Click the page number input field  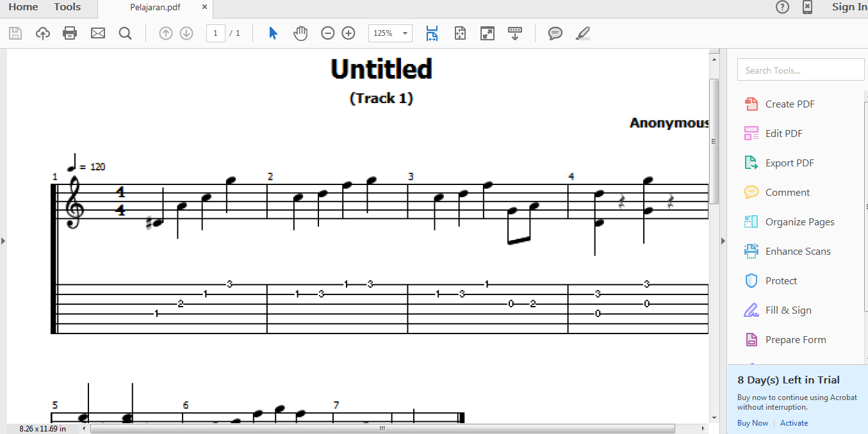click(x=215, y=33)
